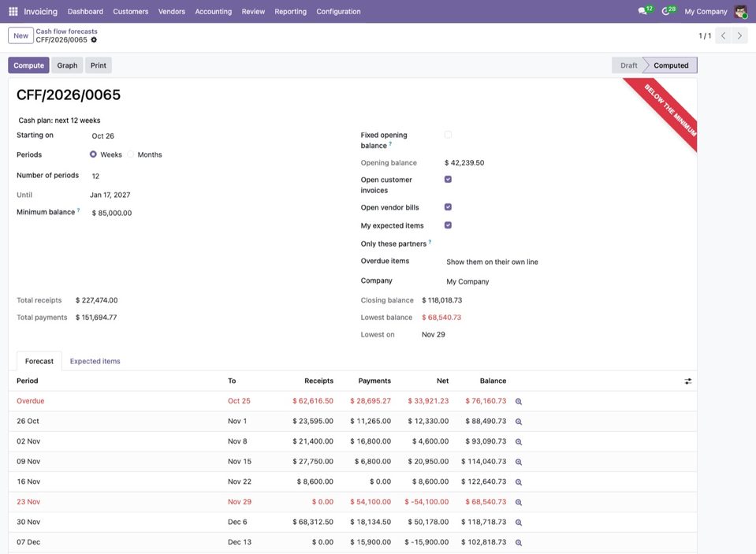Enable Fixed opening balance checkbox

click(x=448, y=135)
